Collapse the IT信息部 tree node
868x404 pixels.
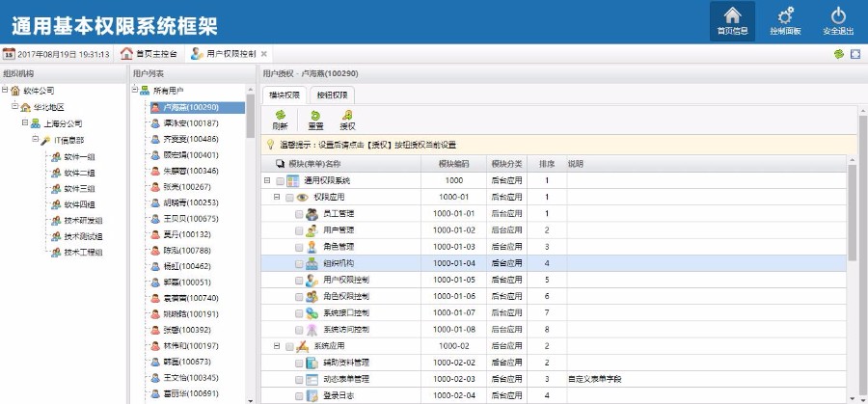tap(35, 139)
